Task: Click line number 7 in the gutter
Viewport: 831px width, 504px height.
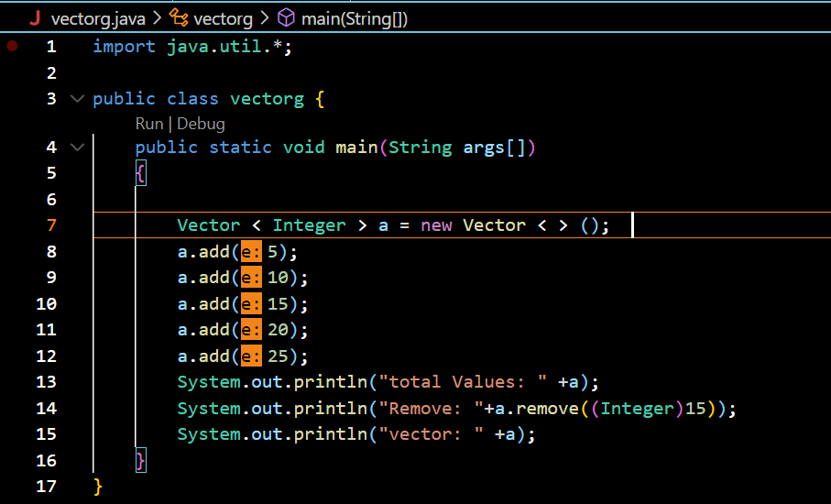Action: pos(51,225)
